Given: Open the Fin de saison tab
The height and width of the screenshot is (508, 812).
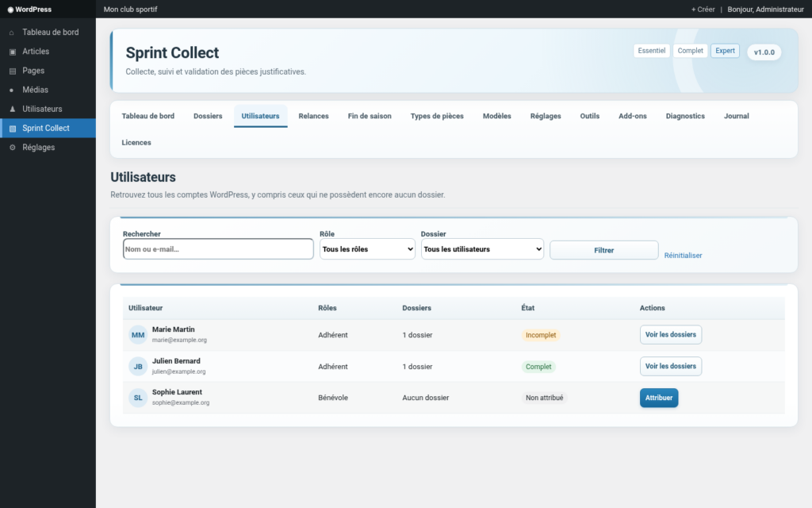Looking at the screenshot, I should (370, 116).
